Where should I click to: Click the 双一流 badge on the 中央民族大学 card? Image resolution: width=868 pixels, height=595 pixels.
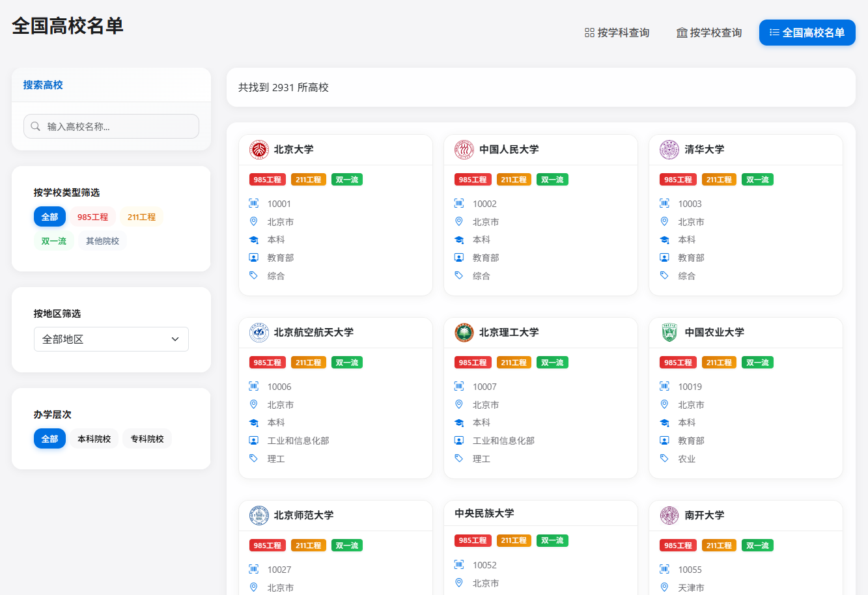[x=553, y=540]
